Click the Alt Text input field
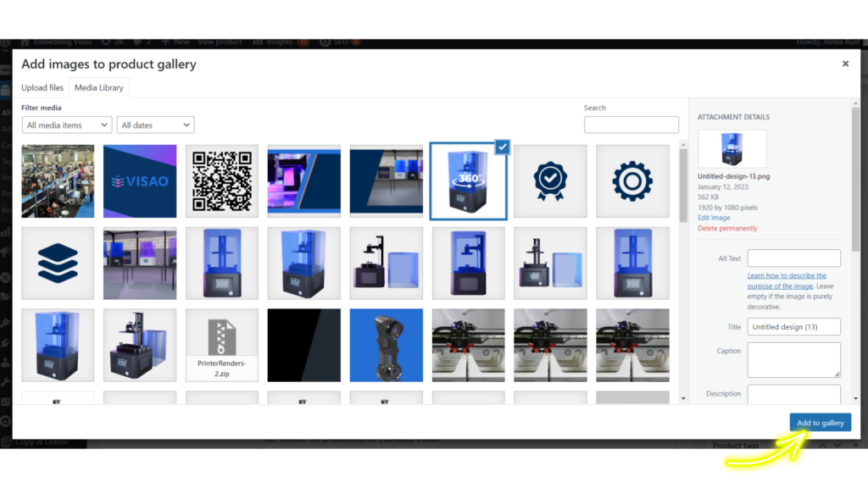Screen dimensions: 868x488 (793, 258)
